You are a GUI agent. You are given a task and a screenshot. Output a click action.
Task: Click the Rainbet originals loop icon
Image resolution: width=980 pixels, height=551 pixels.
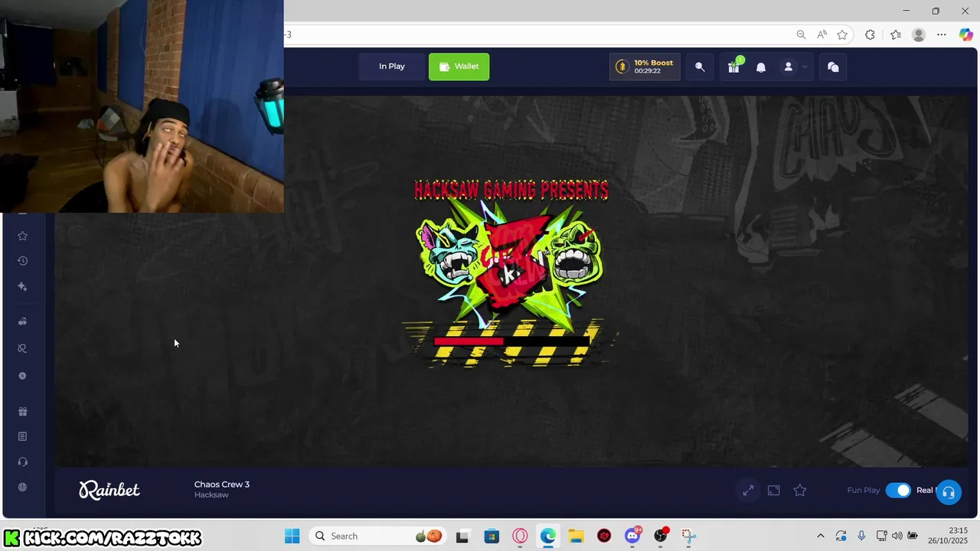pos(22,348)
